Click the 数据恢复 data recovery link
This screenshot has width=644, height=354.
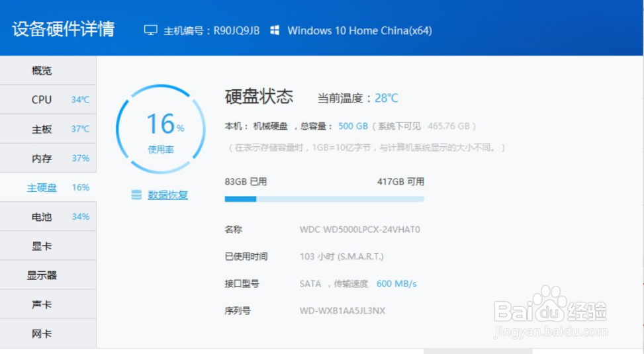167,195
